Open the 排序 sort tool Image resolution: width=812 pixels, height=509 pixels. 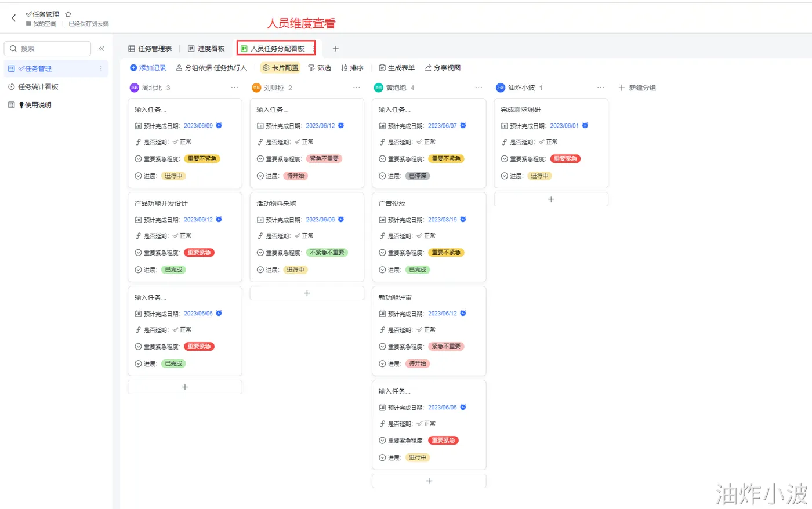tap(352, 68)
